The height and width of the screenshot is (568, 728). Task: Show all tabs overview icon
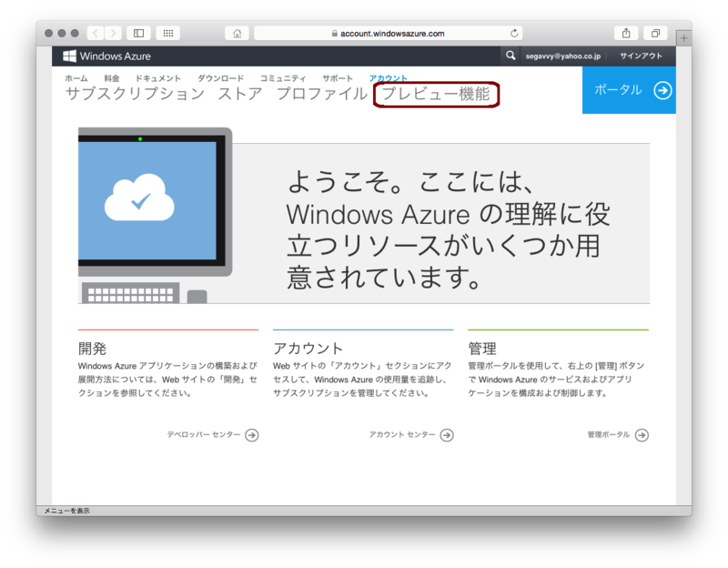(x=655, y=33)
